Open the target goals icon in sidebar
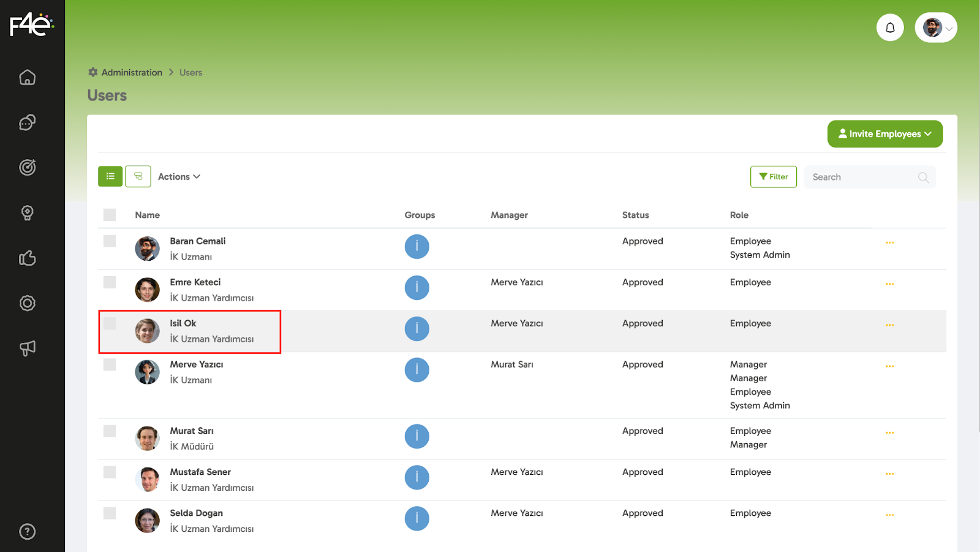 pyautogui.click(x=28, y=167)
